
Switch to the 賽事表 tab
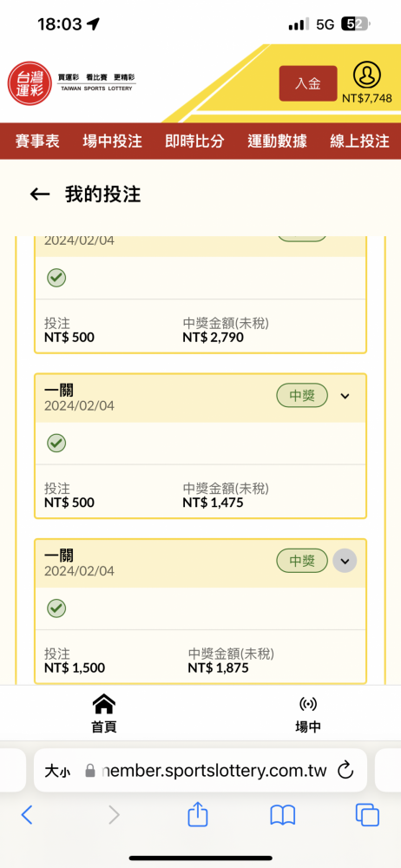[37, 141]
